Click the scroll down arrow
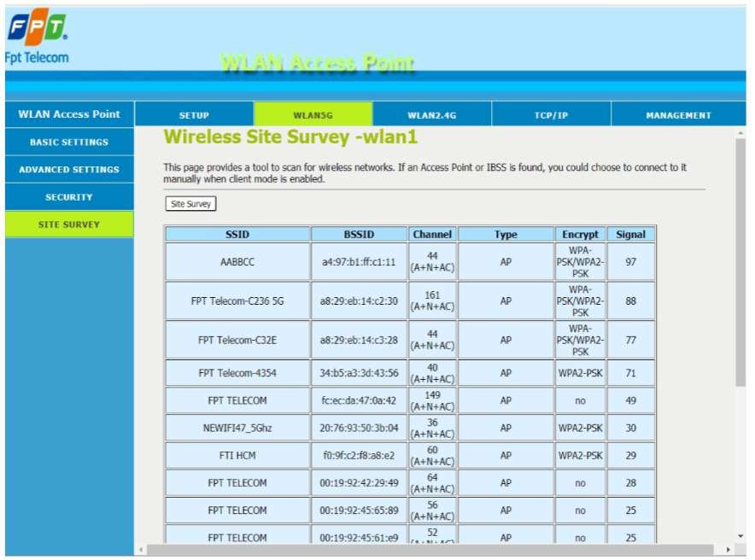755x560 pixels. click(x=740, y=536)
